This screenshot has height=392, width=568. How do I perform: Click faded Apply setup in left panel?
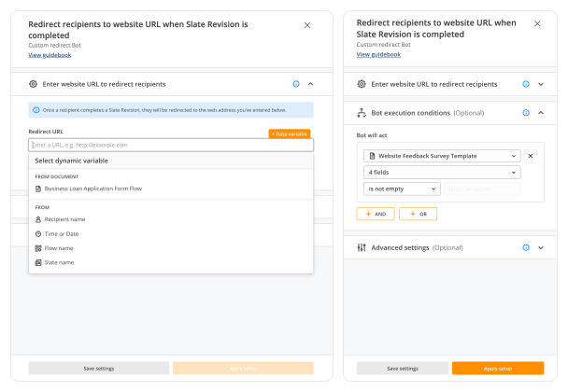(243, 369)
